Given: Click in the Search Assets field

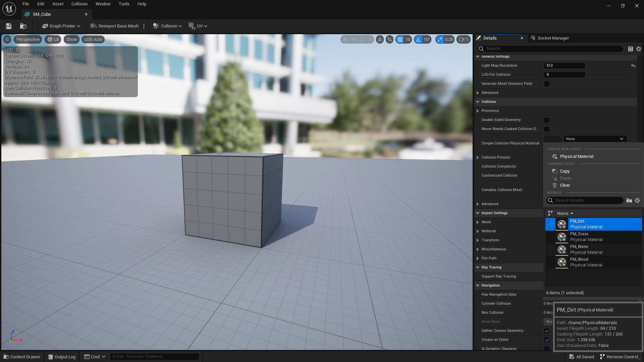Looking at the screenshot, I should pyautogui.click(x=585, y=200).
